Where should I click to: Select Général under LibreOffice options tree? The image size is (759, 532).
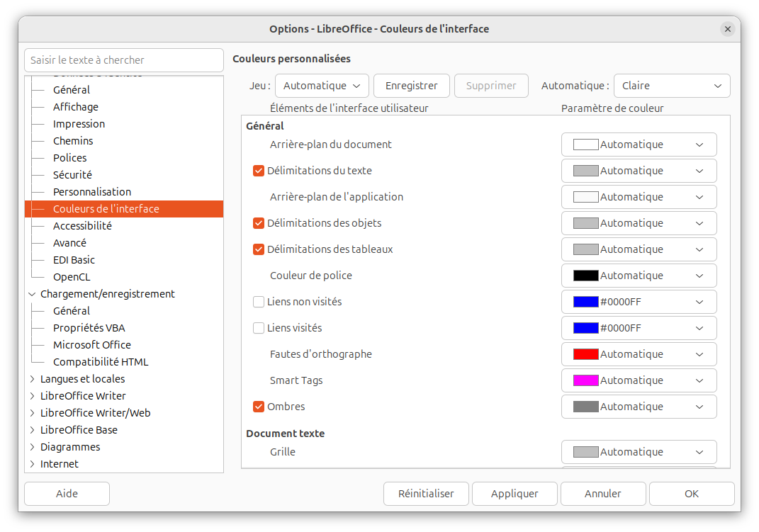tap(72, 90)
